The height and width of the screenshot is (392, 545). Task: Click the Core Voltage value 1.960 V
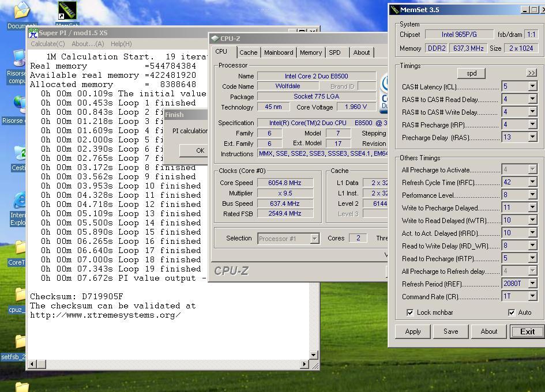[356, 107]
